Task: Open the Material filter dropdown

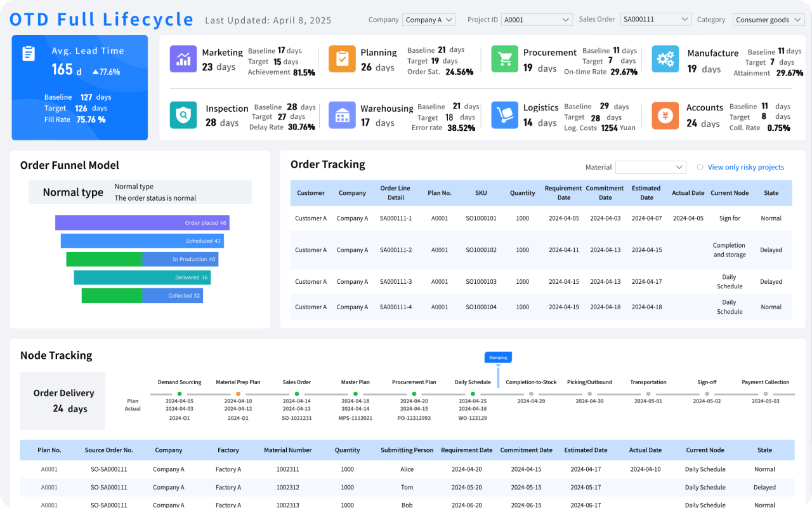Action: (650, 168)
